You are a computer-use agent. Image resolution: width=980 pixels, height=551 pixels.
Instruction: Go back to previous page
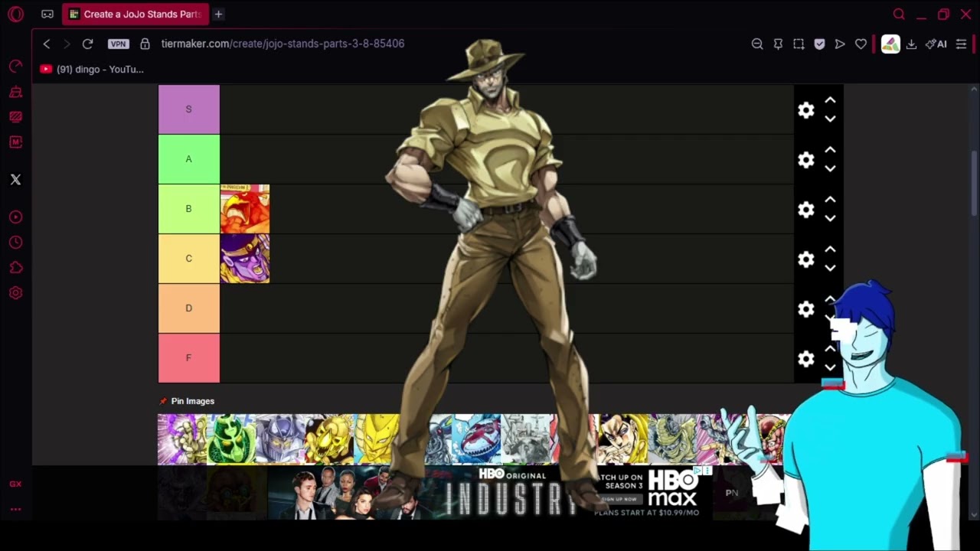(47, 44)
